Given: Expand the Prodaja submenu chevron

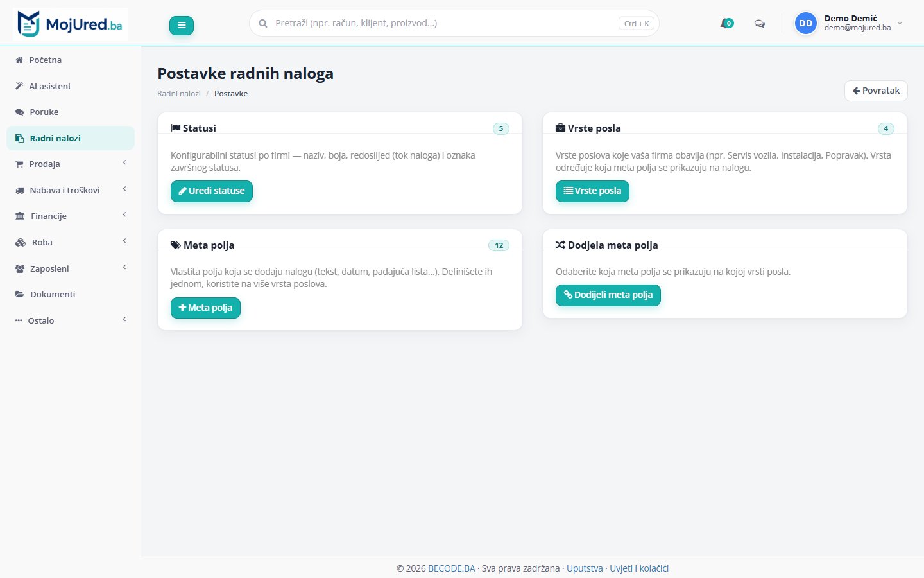Looking at the screenshot, I should 124,163.
